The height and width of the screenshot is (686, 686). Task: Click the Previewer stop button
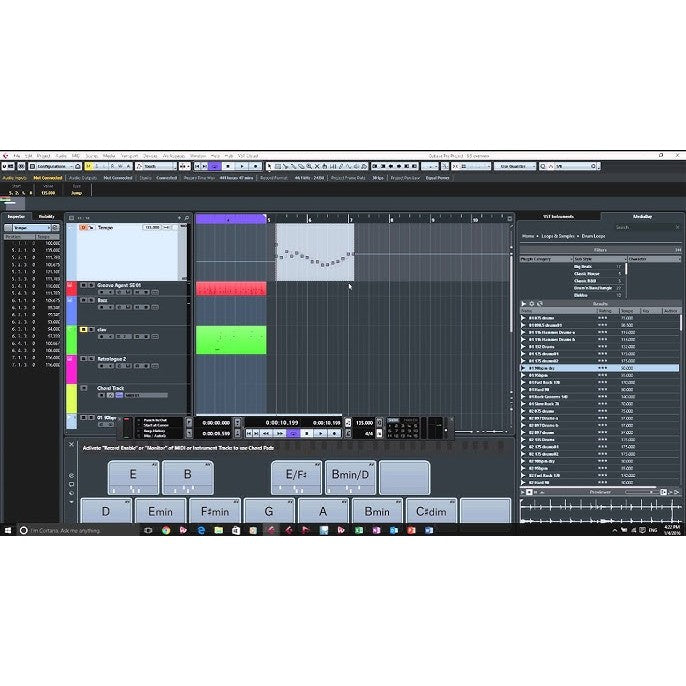point(529,492)
